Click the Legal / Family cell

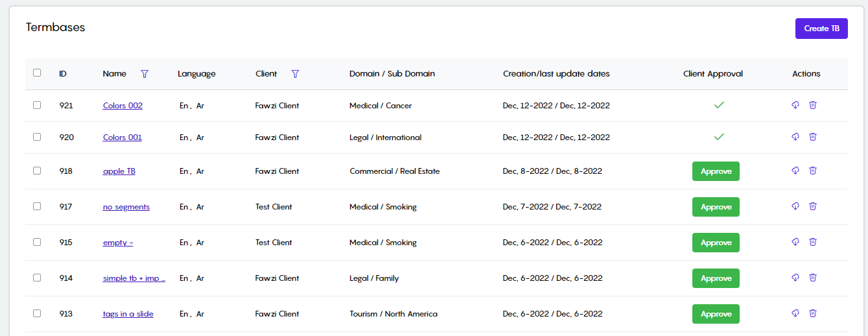(374, 278)
